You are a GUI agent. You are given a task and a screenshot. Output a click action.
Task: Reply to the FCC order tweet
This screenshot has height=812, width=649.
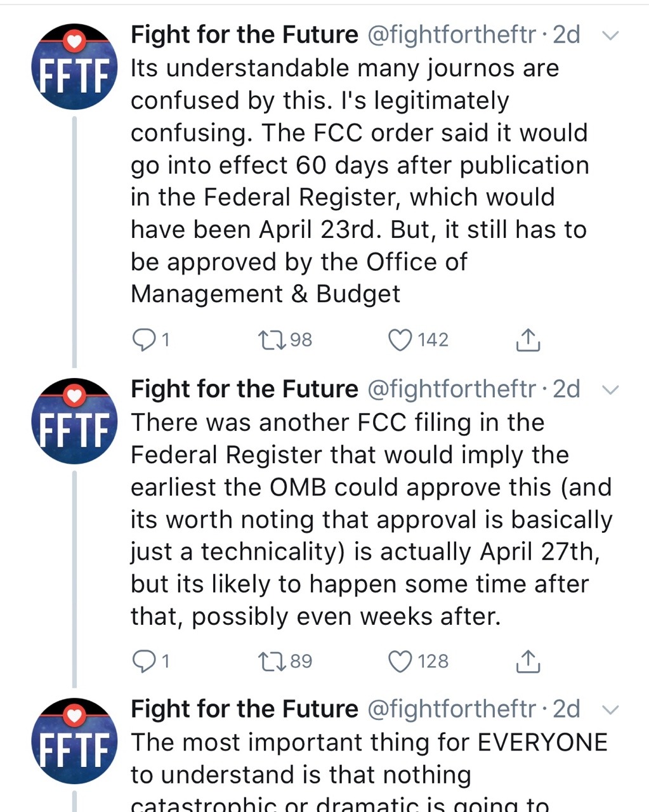pos(144,340)
